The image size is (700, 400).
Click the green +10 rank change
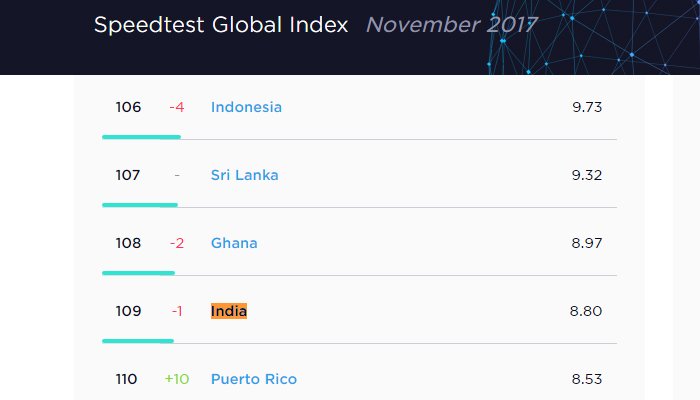click(177, 379)
